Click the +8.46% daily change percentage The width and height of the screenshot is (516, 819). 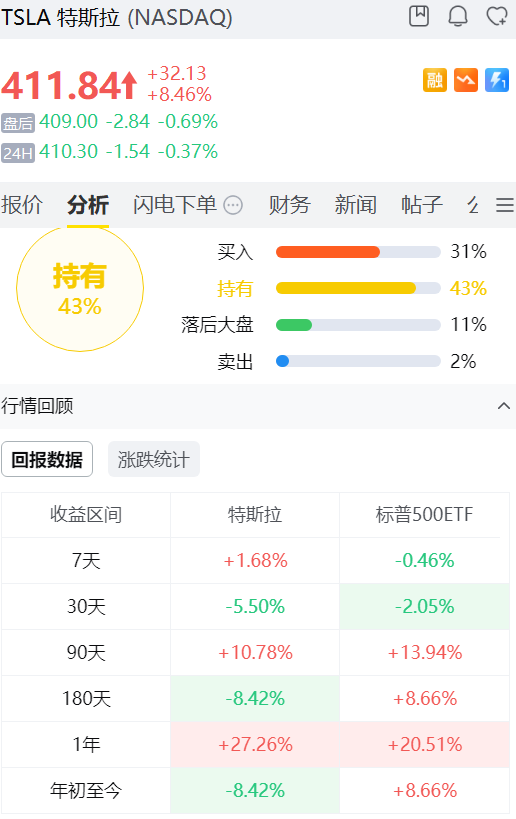179,95
